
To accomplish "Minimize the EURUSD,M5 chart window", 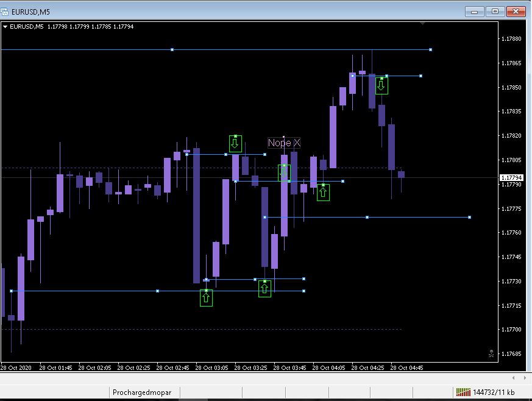I will pyautogui.click(x=474, y=12).
